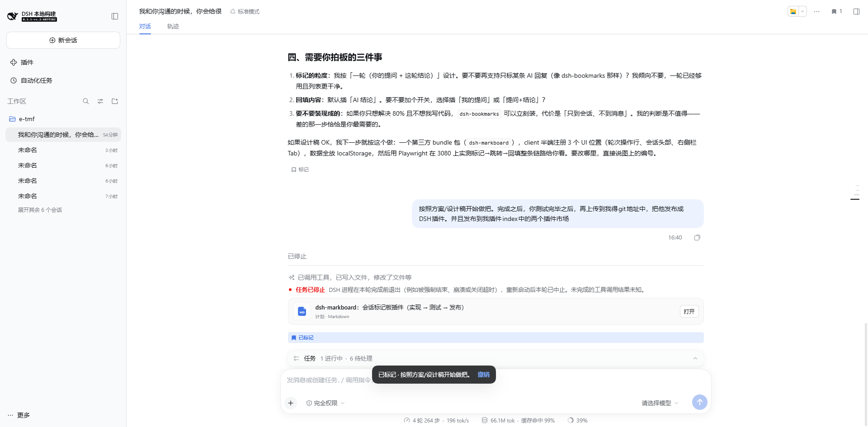Bookmark this reply with 标记
Screen dimensions: 868x427
coord(300,169)
